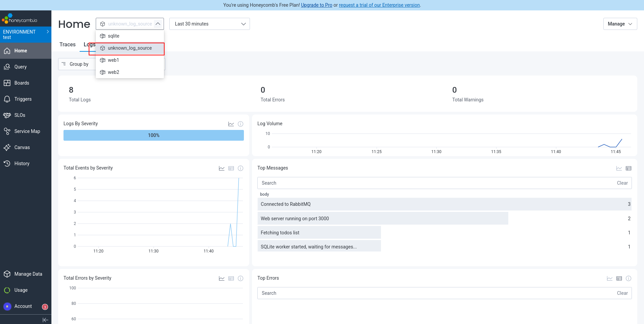
Task: Go to Triggers in sidebar
Action: pos(23,99)
